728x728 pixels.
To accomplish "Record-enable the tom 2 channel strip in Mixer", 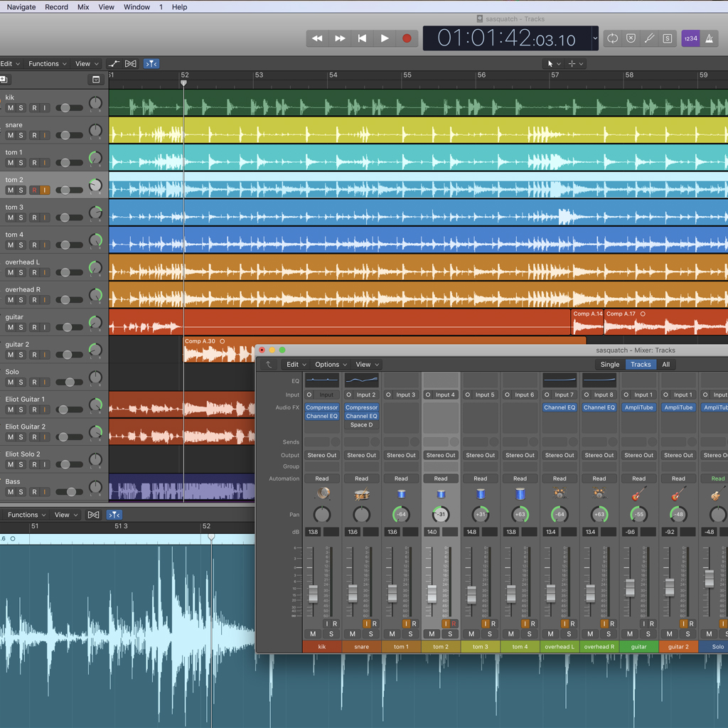I will [x=454, y=623].
